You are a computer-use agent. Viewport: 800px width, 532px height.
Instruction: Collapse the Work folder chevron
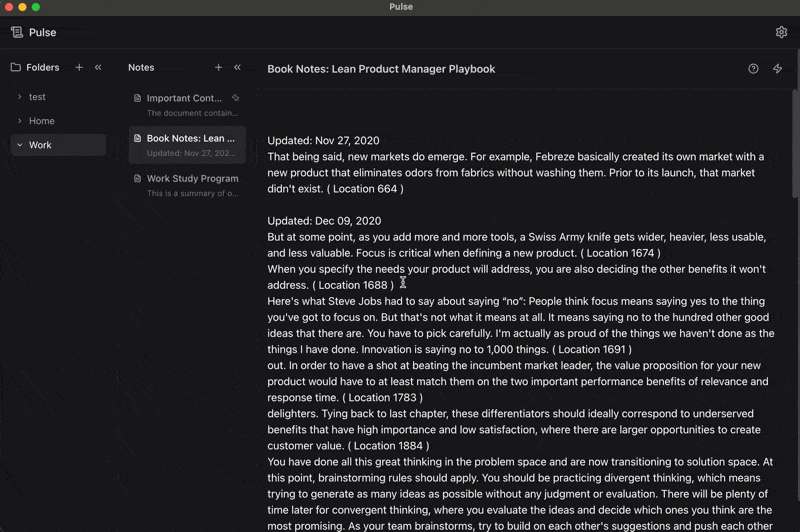click(x=19, y=145)
